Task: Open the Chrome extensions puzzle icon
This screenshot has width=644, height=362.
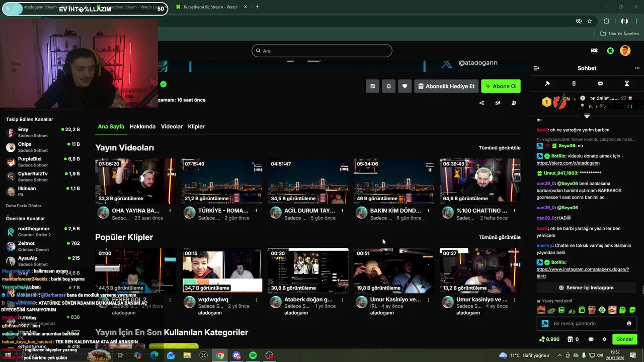Action: 607,21
